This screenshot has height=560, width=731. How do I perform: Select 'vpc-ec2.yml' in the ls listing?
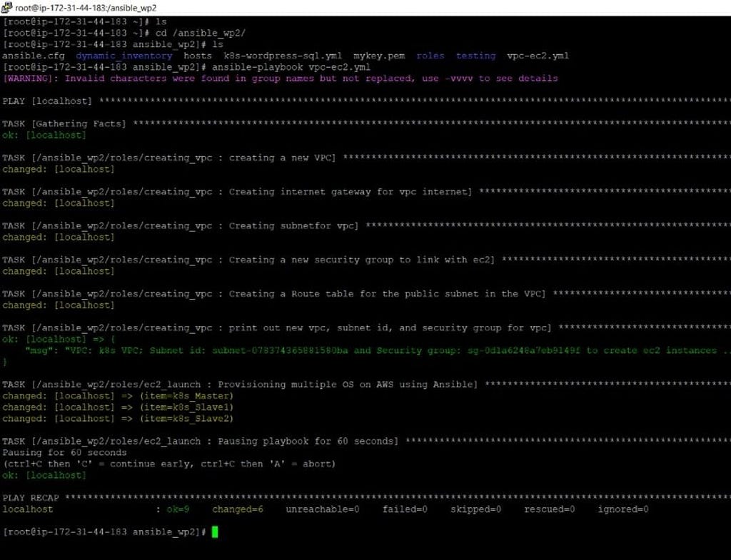coord(538,56)
